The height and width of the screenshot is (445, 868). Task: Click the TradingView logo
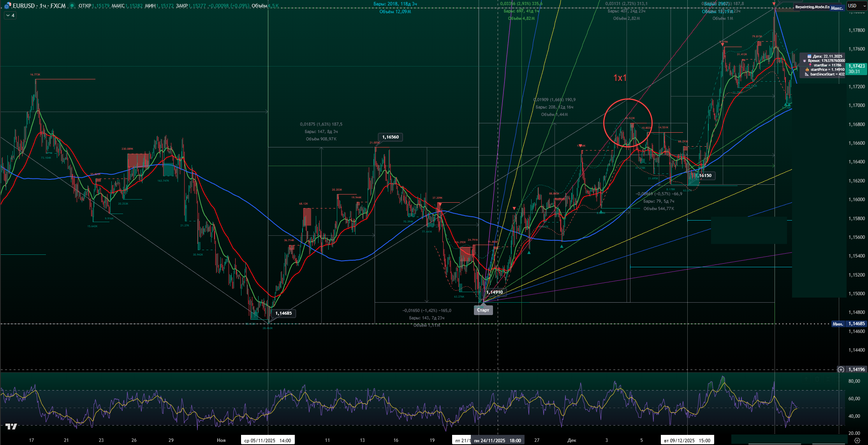click(x=11, y=427)
